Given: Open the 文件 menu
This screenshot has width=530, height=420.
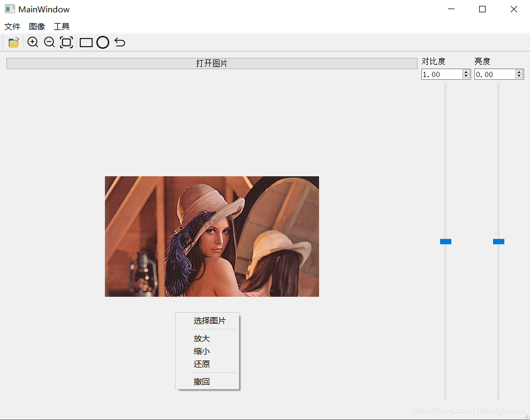Looking at the screenshot, I should point(12,26).
